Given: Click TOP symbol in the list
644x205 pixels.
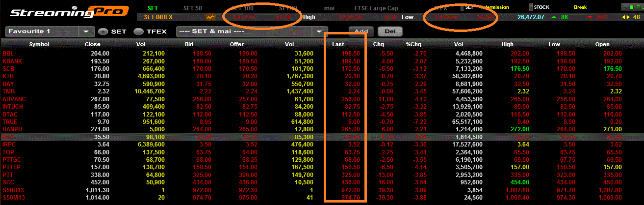Looking at the screenshot, I should pos(8,152).
